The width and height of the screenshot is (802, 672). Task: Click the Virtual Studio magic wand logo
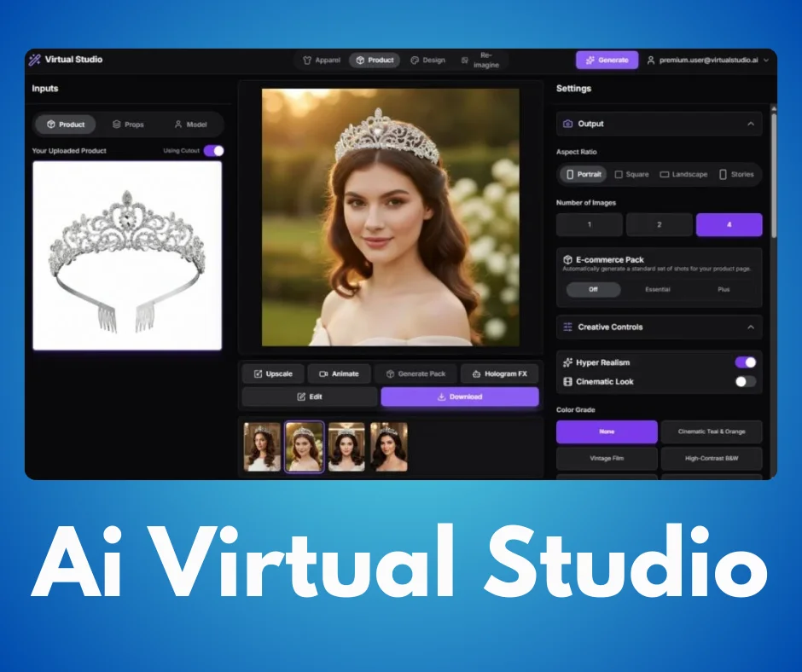[34, 61]
